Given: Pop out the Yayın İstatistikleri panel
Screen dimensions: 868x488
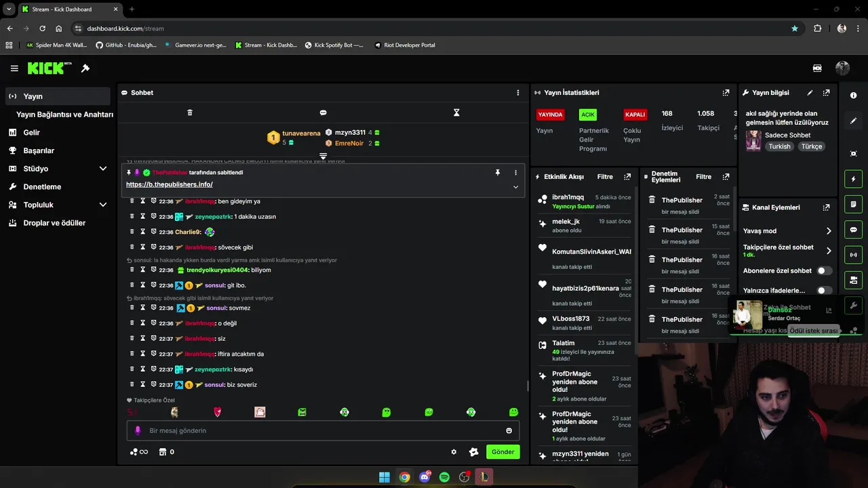Looking at the screenshot, I should [x=726, y=93].
